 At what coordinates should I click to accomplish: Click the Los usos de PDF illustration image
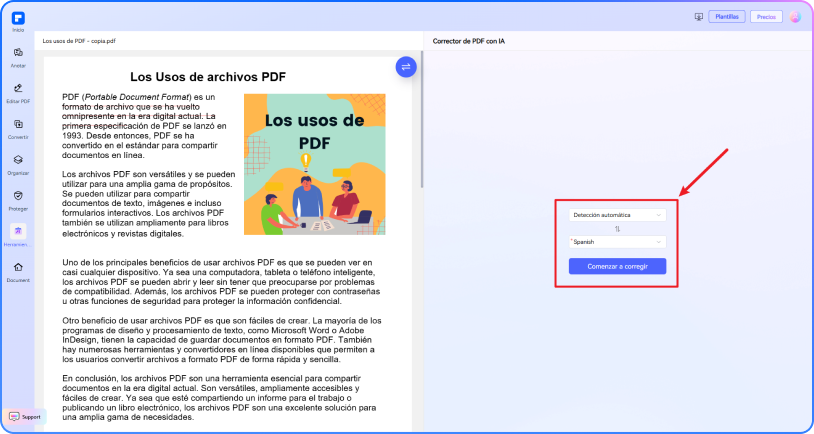pyautogui.click(x=315, y=164)
